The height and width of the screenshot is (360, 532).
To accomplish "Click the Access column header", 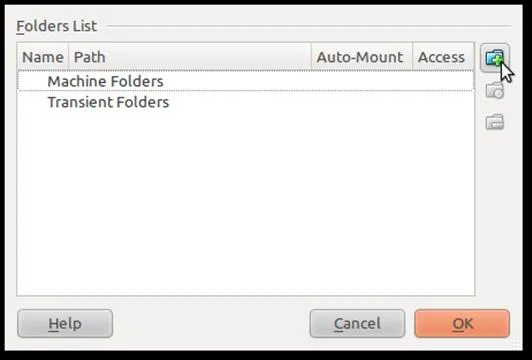I will point(443,57).
